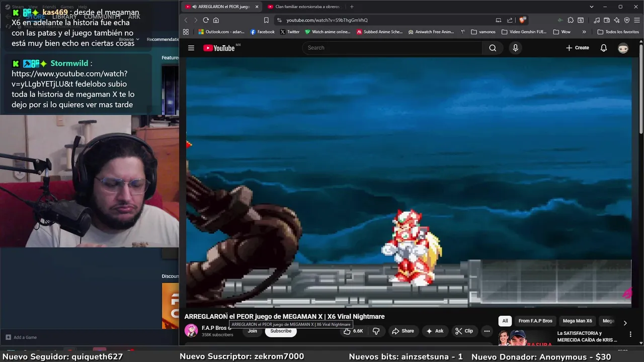The image size is (644, 362).
Task: Open F.A.P Bros channel avatar
Action: pyautogui.click(x=191, y=330)
